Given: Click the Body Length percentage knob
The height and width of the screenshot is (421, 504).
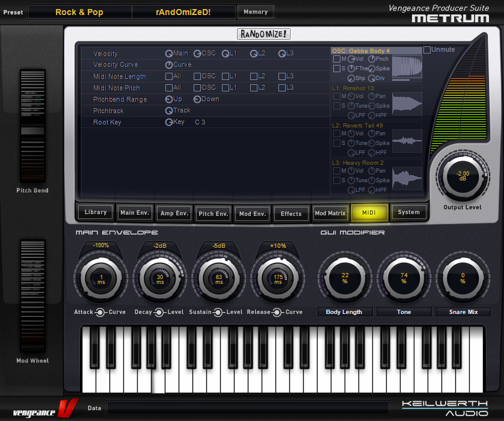Looking at the screenshot, I should tap(344, 277).
